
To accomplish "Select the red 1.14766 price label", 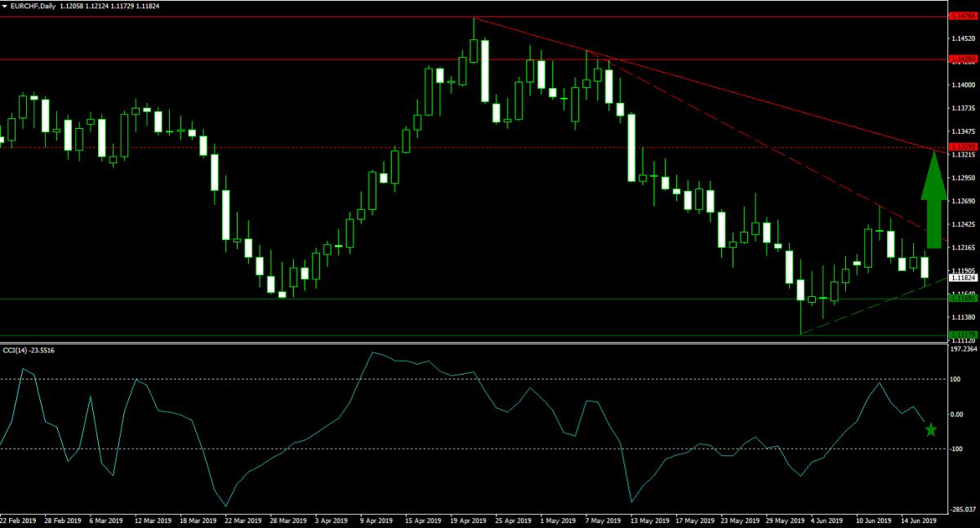I will tap(960, 16).
